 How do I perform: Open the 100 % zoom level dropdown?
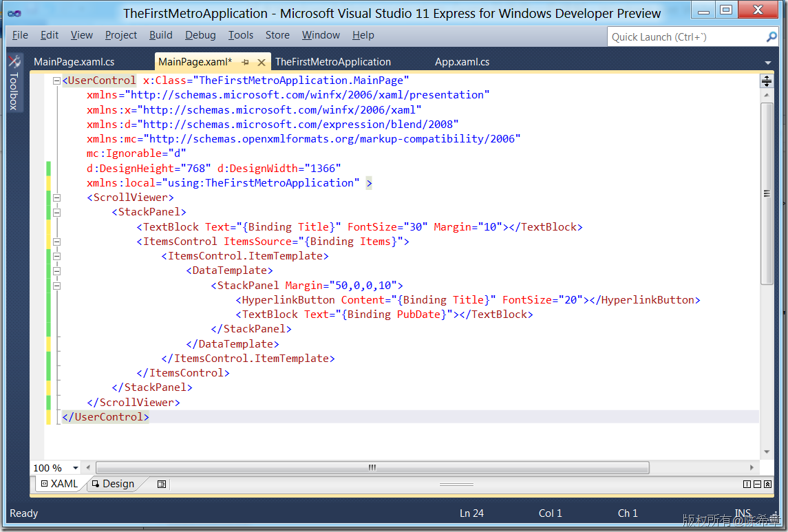[76, 468]
